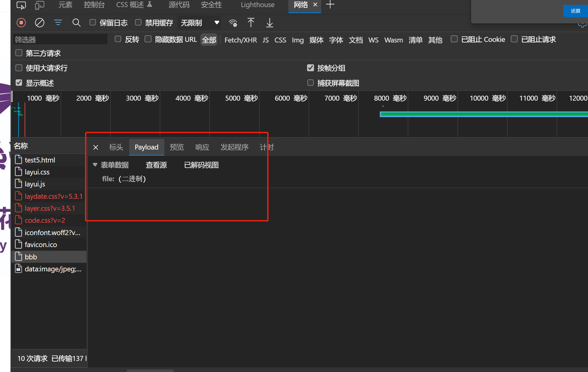This screenshot has width=588, height=372.
Task: Select the Fetch/XHR filter type
Action: pos(241,40)
